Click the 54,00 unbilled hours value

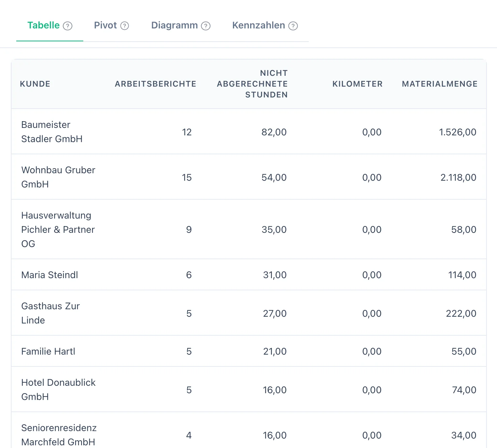coord(274,177)
